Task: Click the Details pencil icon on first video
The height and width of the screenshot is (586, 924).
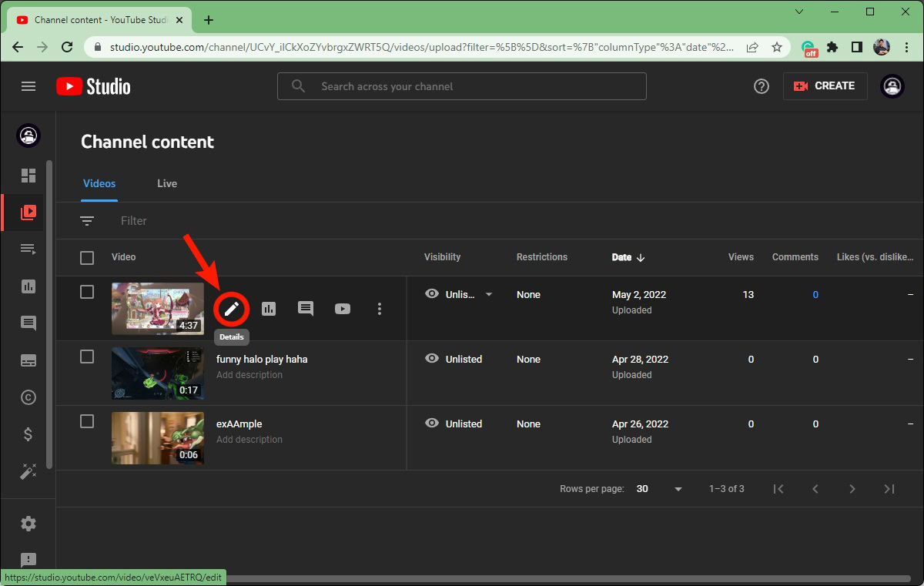Action: [232, 309]
